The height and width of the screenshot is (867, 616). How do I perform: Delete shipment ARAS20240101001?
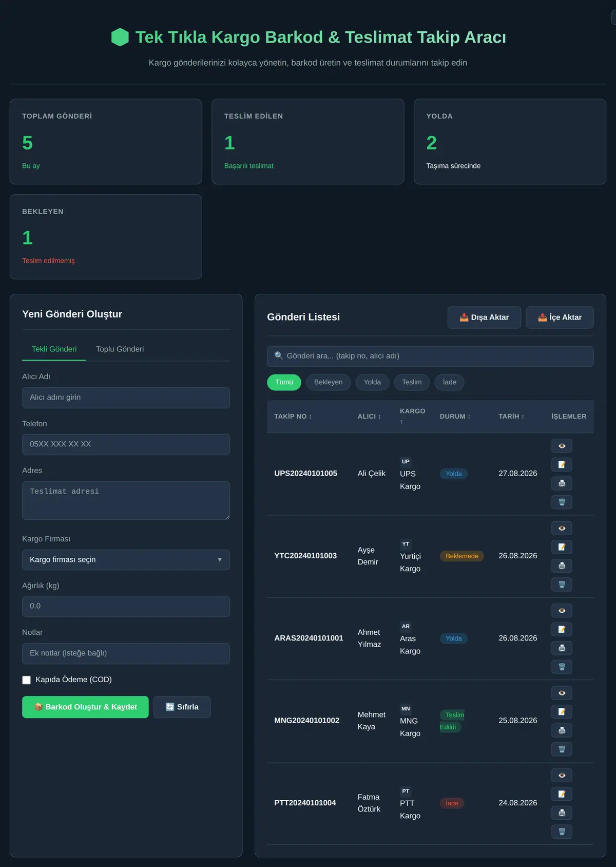[x=562, y=667]
